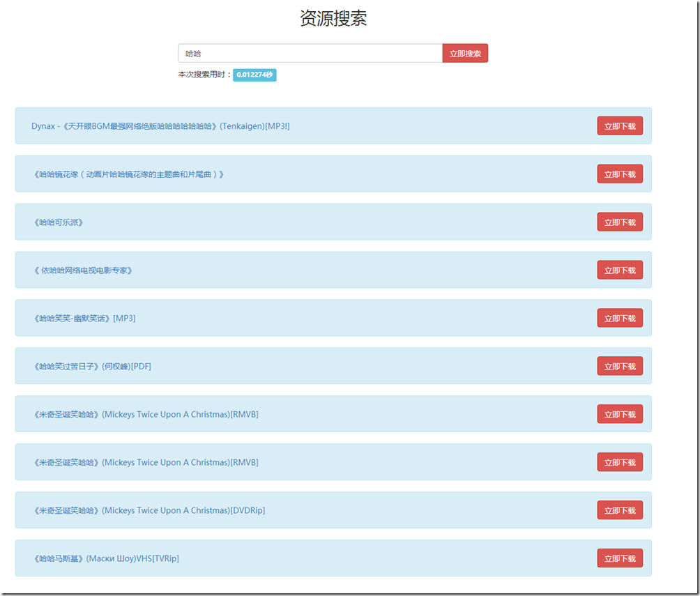Click 立即下载 for 《哈哈笑笑-幽默笑话》[MP3]
This screenshot has width=700, height=596.
620,319
